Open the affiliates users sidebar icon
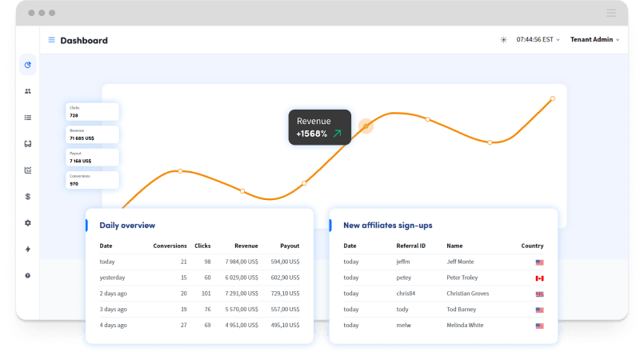This screenshot has height=352, width=644. (27, 91)
